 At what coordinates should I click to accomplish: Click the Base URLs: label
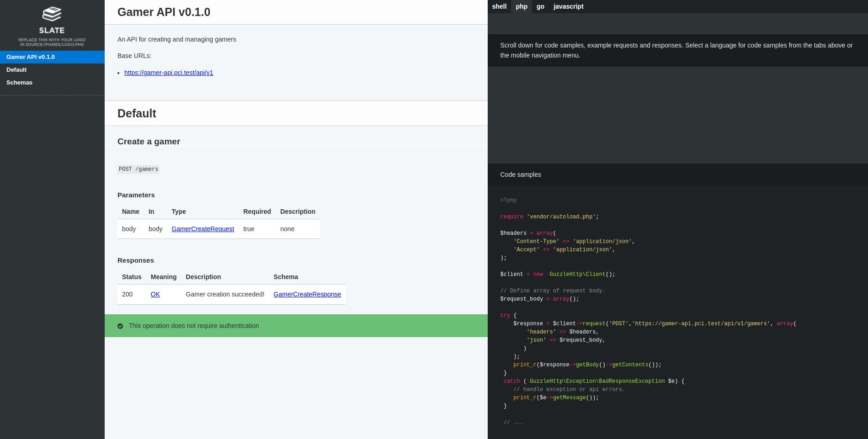coord(134,56)
